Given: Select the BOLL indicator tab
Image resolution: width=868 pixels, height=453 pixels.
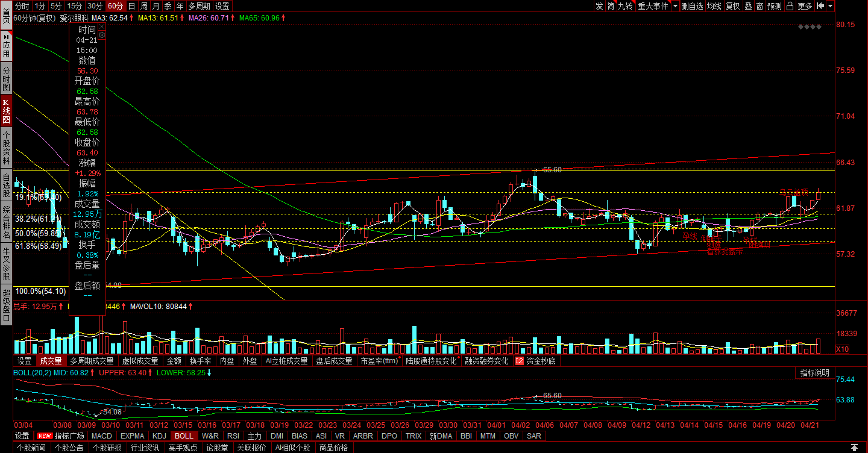Looking at the screenshot, I should pos(184,436).
